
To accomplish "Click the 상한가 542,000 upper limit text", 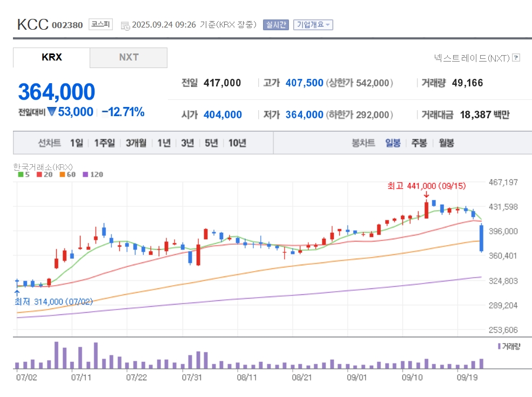I will (359, 83).
